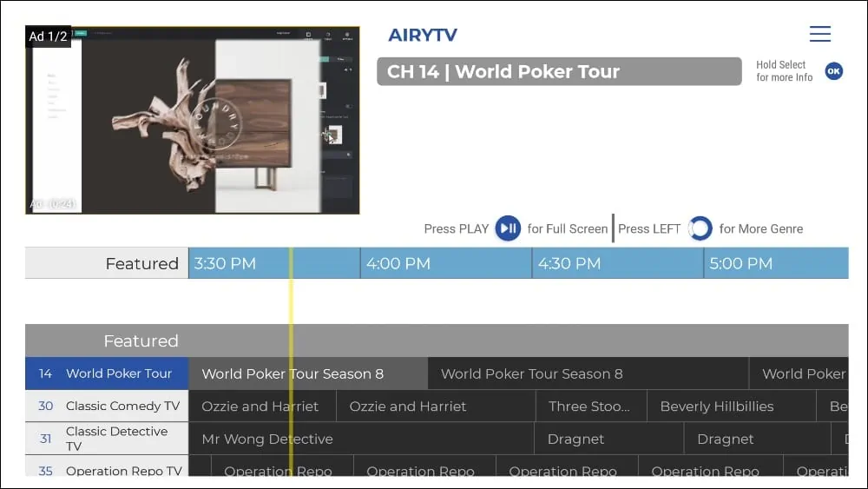Click the Featured label beside the time header
Screen dimensions: 868x489
point(107,263)
